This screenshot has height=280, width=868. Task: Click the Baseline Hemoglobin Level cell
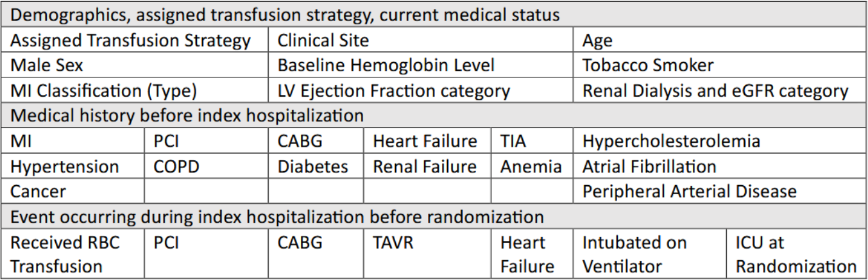click(421, 65)
